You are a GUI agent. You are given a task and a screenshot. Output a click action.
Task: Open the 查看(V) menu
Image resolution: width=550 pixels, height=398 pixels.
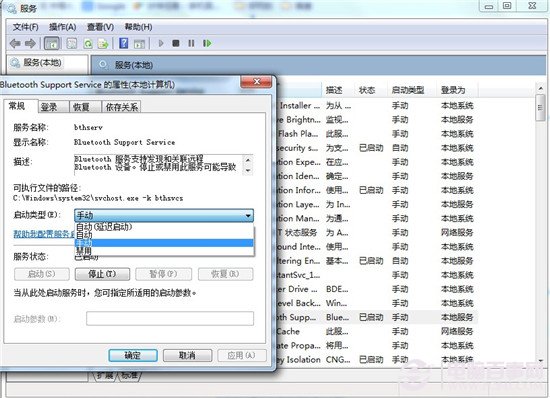pyautogui.click(x=100, y=27)
